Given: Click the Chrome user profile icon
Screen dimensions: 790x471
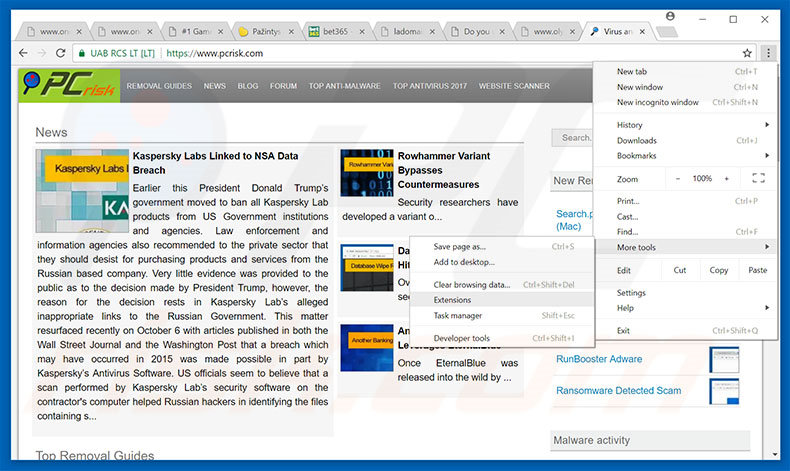Looking at the screenshot, I should pyautogui.click(x=670, y=16).
